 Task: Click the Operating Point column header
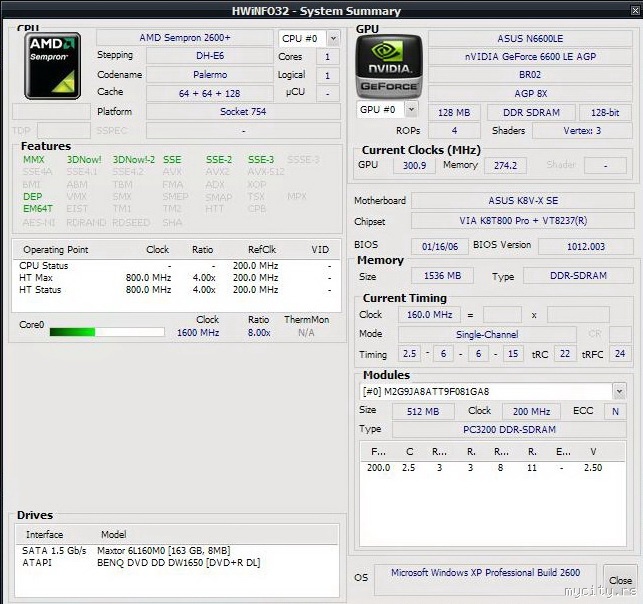tap(56, 250)
